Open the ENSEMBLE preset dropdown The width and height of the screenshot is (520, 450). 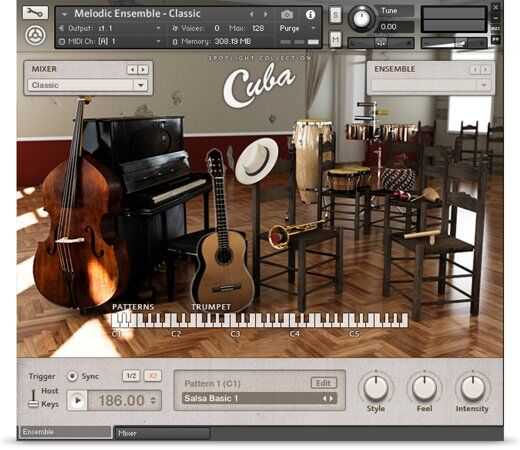(x=430, y=85)
